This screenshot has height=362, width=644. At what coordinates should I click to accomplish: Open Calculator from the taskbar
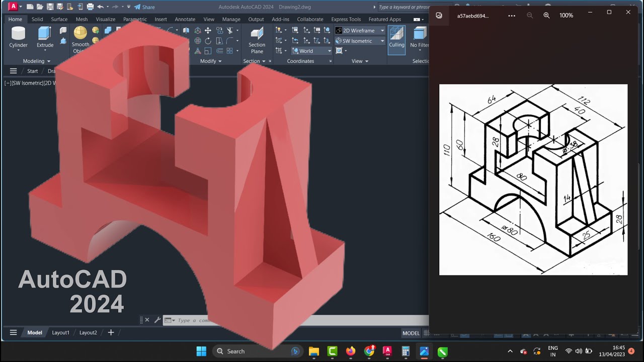[x=406, y=351]
